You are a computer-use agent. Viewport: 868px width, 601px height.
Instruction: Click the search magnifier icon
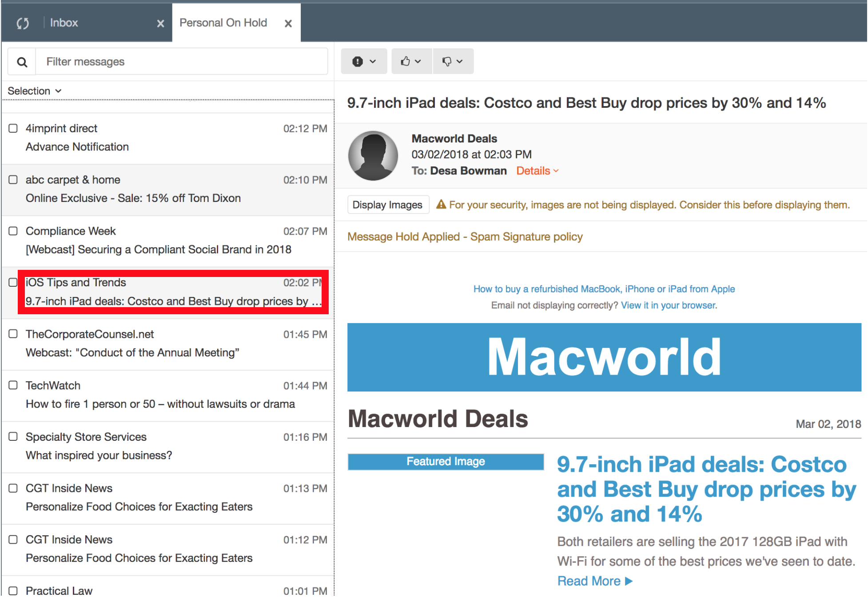(x=22, y=62)
